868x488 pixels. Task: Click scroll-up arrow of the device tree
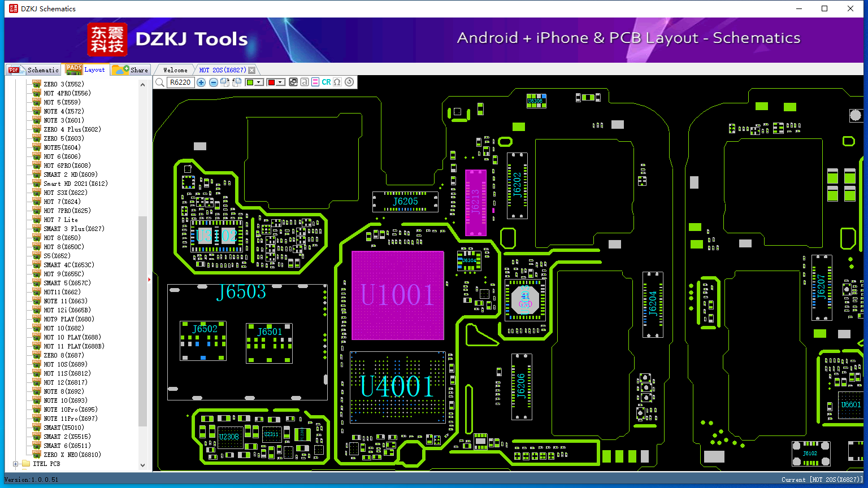coord(142,84)
